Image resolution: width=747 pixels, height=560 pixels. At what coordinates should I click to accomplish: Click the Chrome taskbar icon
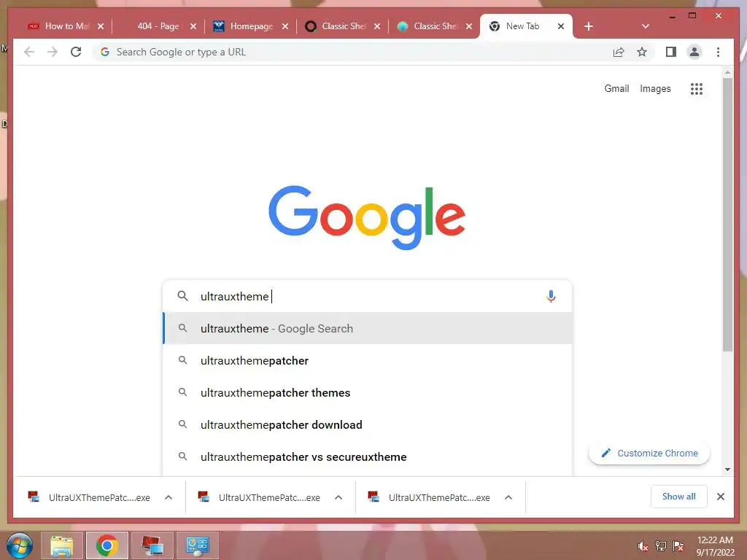(x=107, y=545)
